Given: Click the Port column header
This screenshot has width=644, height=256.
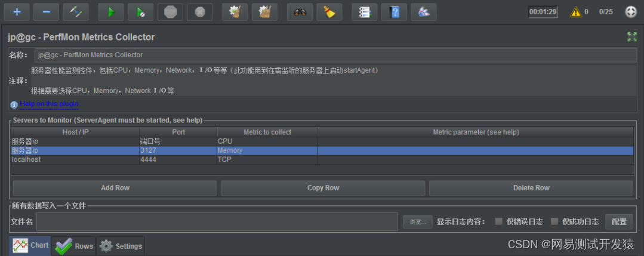Looking at the screenshot, I should [x=178, y=132].
